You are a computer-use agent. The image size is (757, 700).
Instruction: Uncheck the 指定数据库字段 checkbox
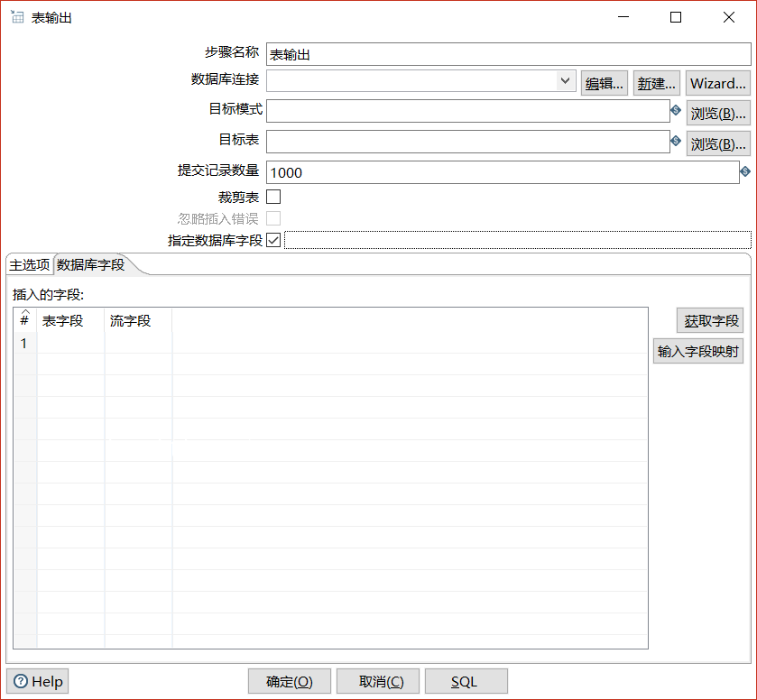(273, 240)
